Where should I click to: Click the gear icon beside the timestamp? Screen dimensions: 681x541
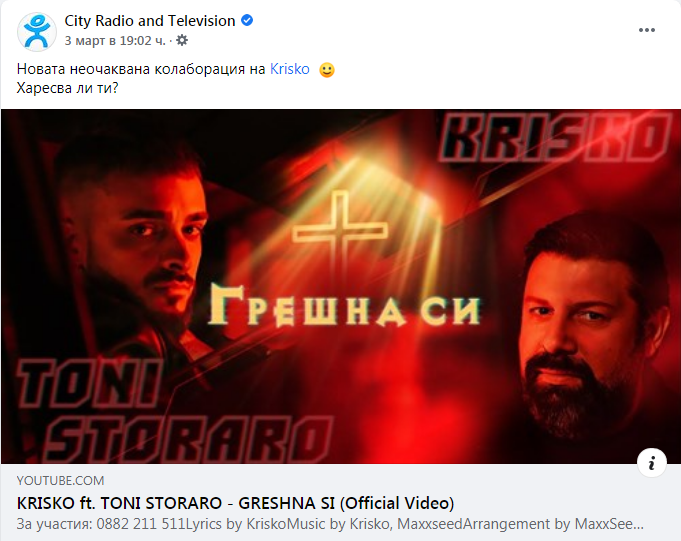[x=182, y=40]
